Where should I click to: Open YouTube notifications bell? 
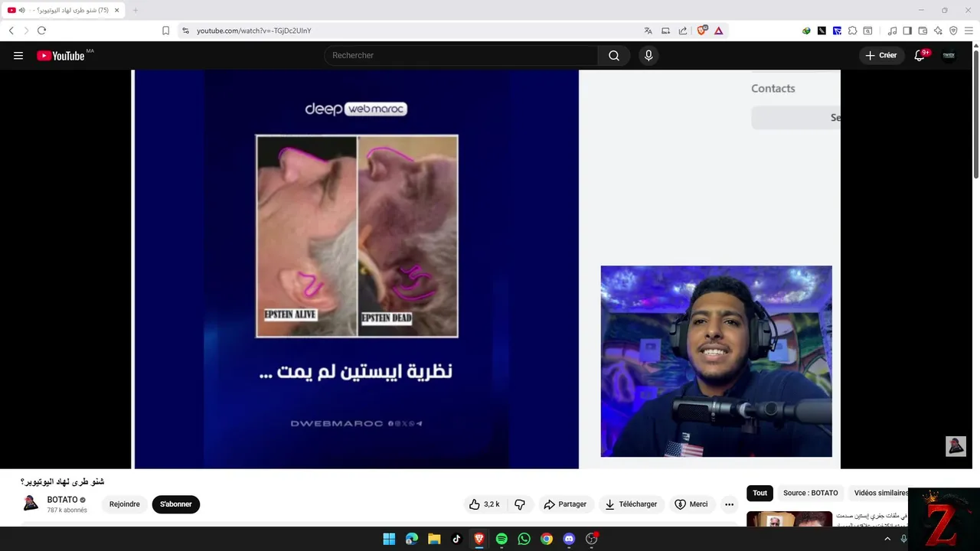920,55
